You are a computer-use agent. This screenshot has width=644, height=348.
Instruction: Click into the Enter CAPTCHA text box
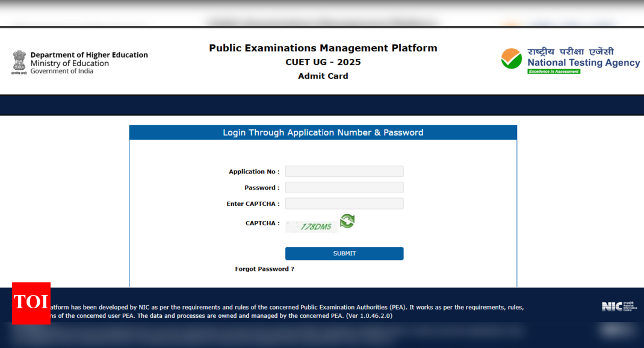click(x=344, y=204)
